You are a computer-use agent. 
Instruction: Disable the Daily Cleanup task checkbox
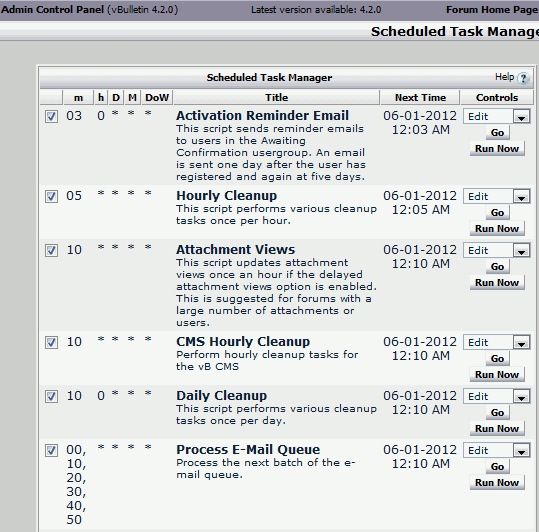[x=51, y=396]
